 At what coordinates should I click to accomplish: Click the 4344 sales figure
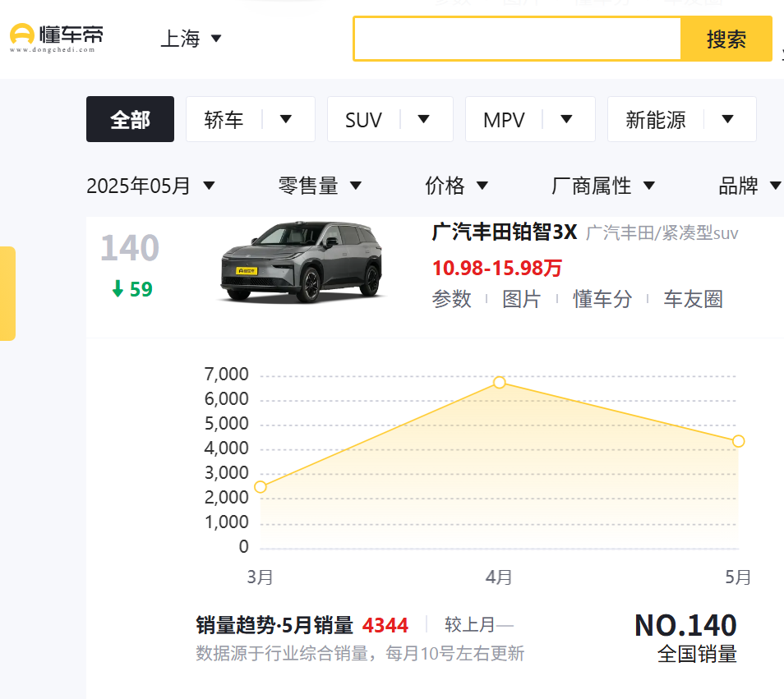[x=385, y=626]
